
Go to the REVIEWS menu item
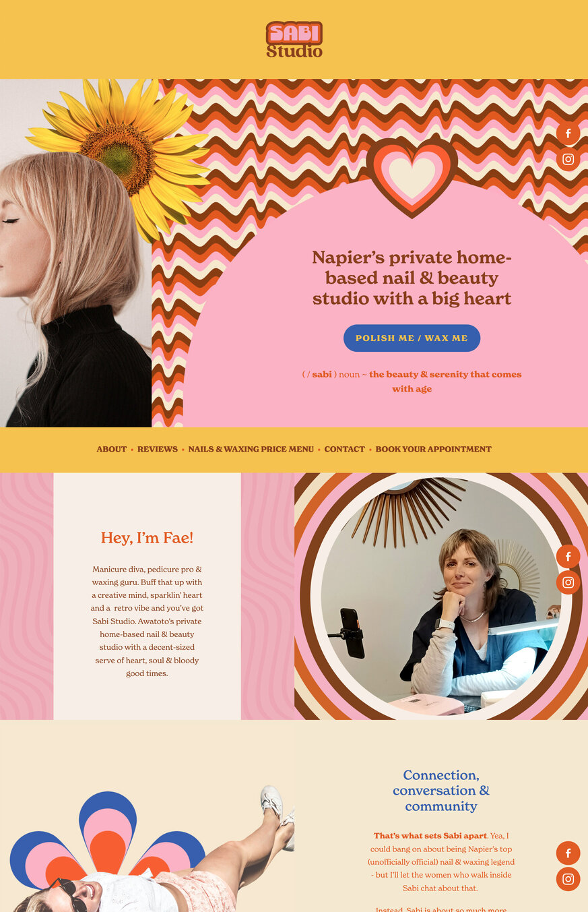click(x=158, y=449)
